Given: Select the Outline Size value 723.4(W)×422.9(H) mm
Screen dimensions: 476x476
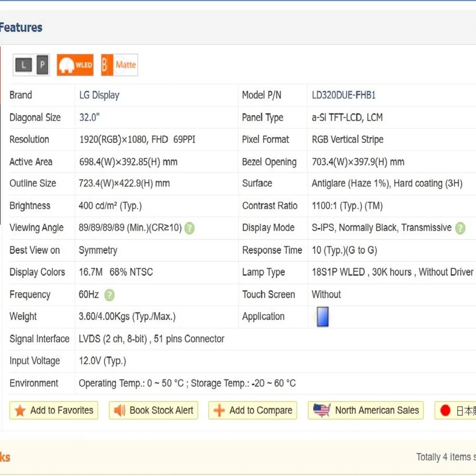Looking at the screenshot, I should pyautogui.click(x=124, y=183).
